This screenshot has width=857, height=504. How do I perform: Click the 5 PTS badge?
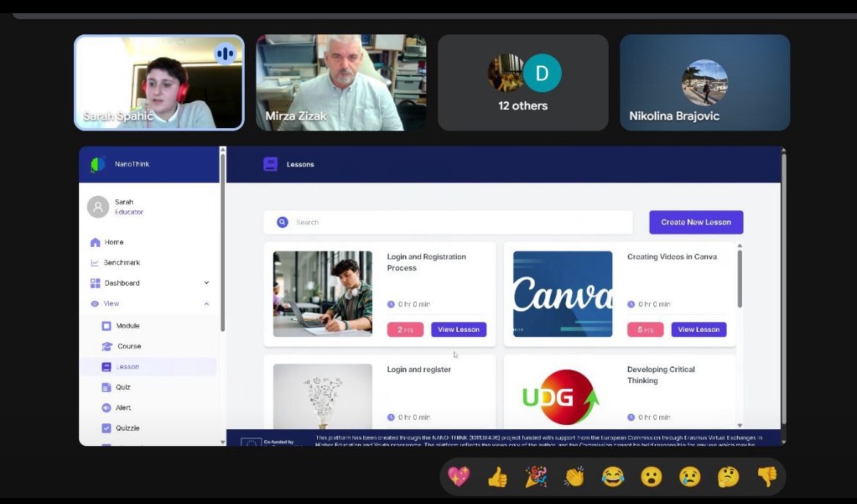[645, 330]
